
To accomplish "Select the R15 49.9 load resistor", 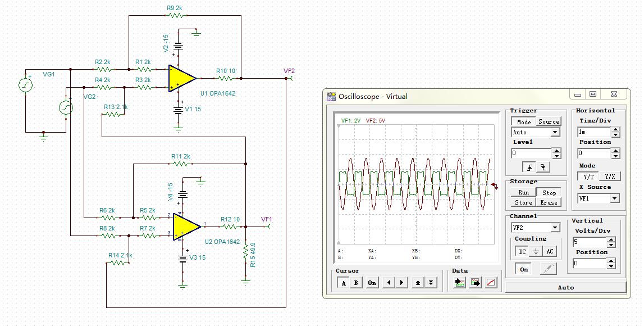I will [x=245, y=252].
